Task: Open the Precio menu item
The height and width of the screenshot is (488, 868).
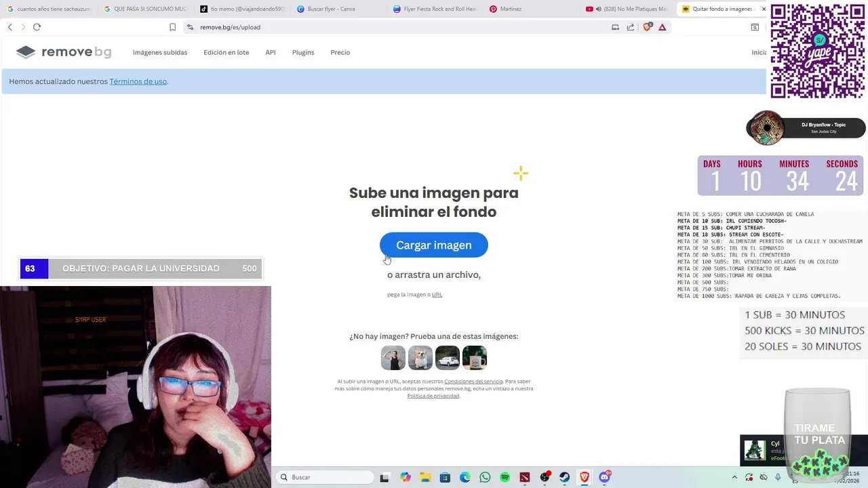Action: point(340,52)
